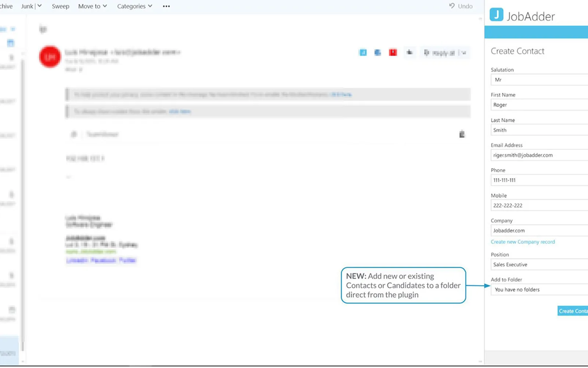Click the First Name field containing Roger
The height and width of the screenshot is (368, 588).
tap(539, 105)
